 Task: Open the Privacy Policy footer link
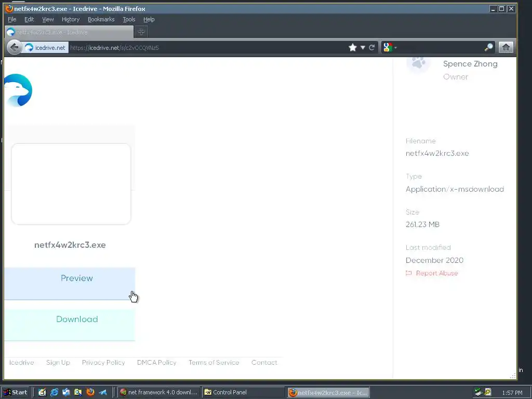tap(103, 362)
